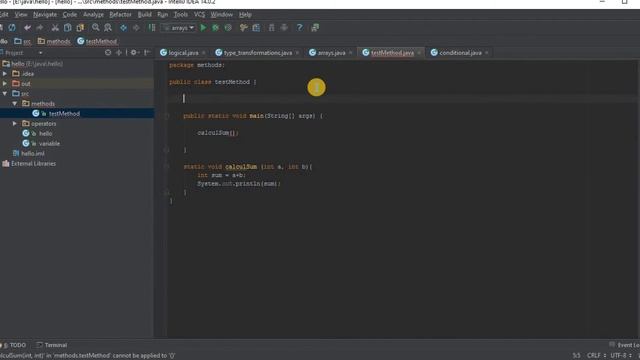Click the Undo arrow icon

[x=27, y=28]
